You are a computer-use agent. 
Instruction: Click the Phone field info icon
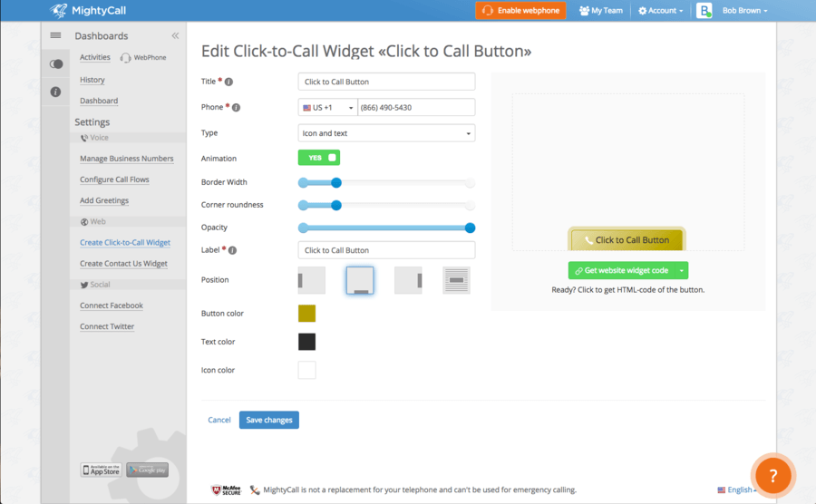[x=236, y=108]
